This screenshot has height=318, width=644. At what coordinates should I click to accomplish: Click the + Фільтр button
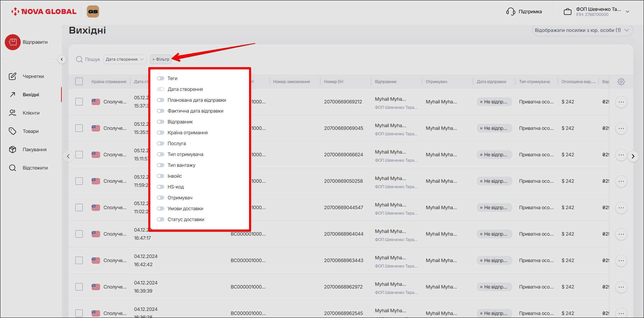161,59
